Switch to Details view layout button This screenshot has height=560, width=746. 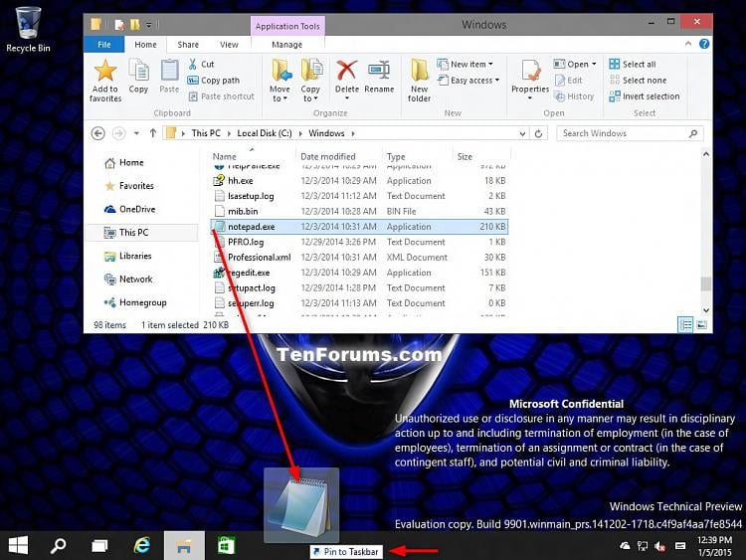pyautogui.click(x=685, y=325)
